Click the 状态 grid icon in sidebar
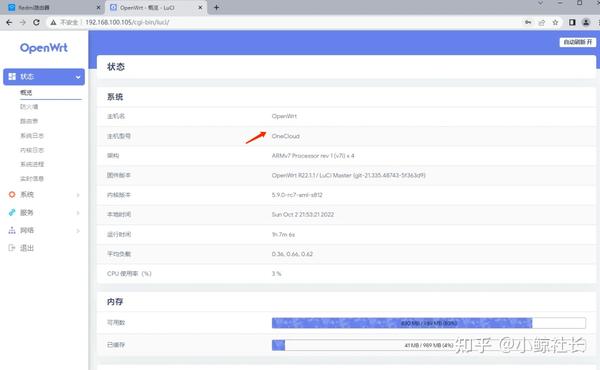 [12, 77]
